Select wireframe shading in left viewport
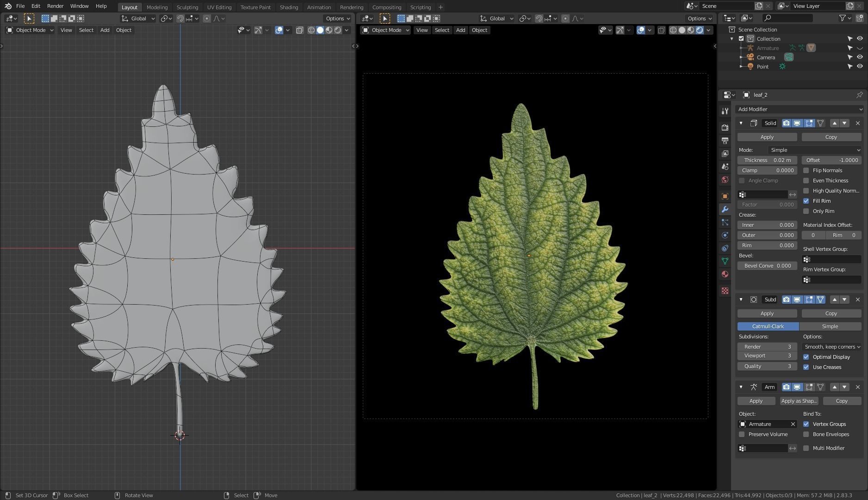Viewport: 868px width, 500px height. point(311,30)
